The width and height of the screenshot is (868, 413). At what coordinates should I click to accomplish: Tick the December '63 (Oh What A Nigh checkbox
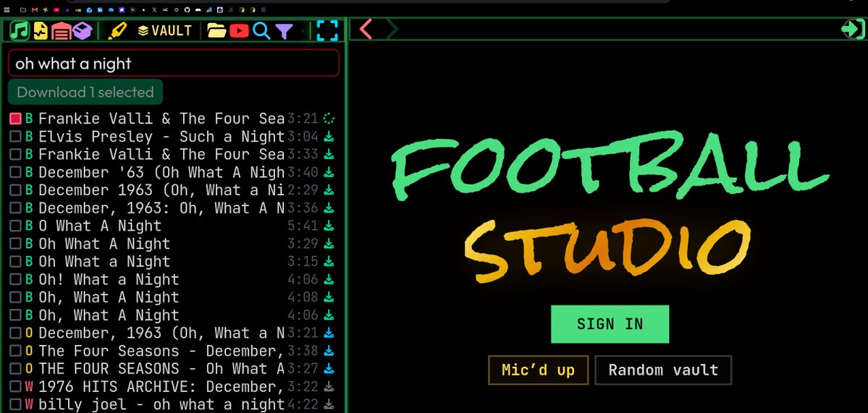pyautogui.click(x=15, y=172)
